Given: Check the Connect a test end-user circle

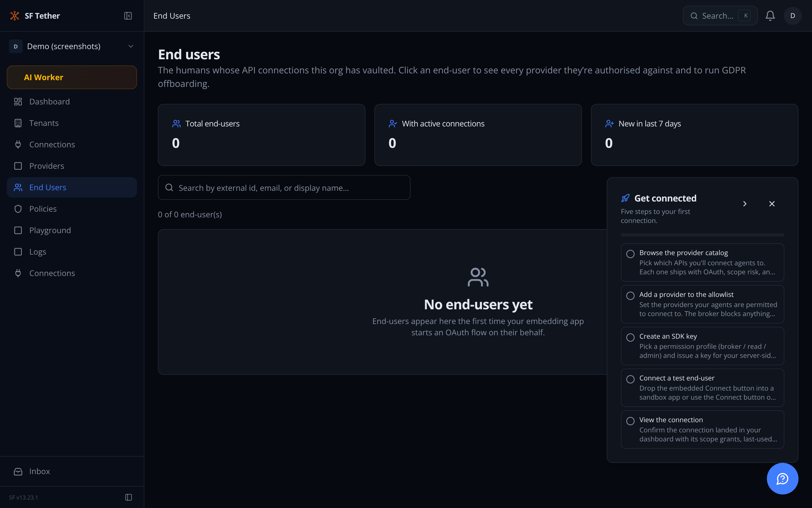Looking at the screenshot, I should [x=630, y=379].
